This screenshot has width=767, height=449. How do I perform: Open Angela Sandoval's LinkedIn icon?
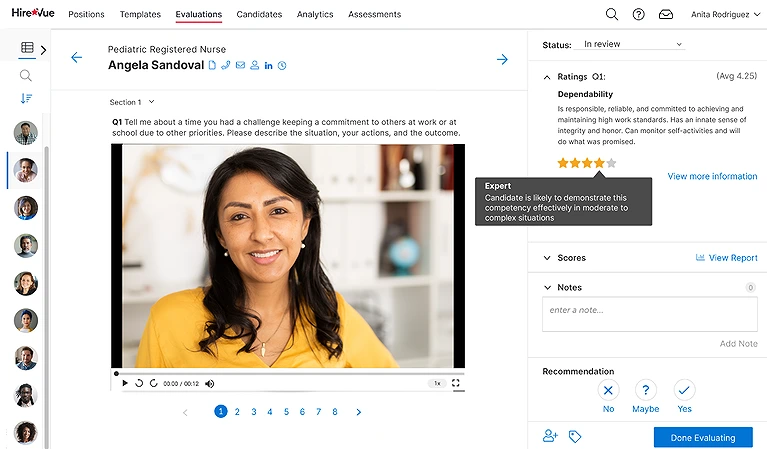point(269,66)
